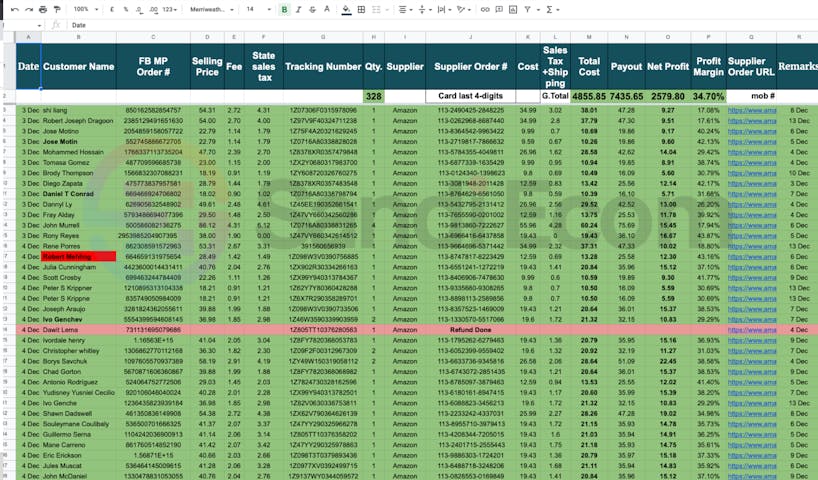
Task: Decrease decimal places icon
Action: [139, 9]
